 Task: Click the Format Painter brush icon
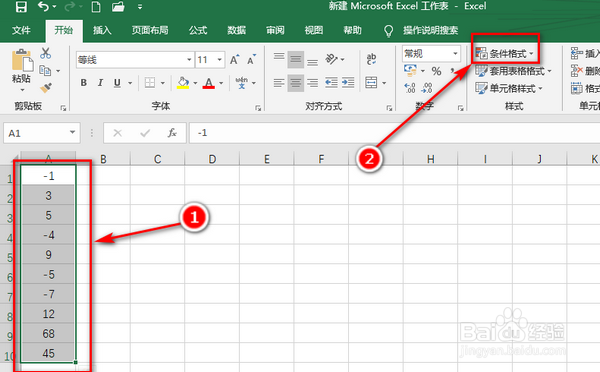[46, 88]
